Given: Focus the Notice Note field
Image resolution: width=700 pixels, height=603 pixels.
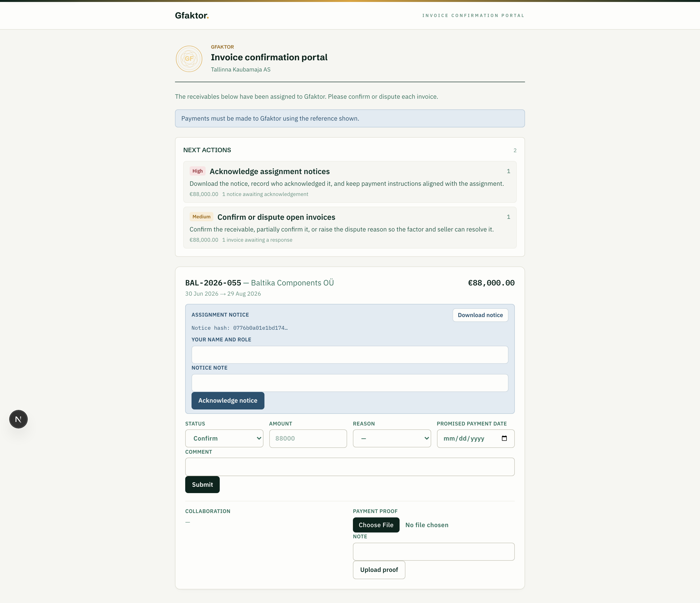Looking at the screenshot, I should (x=350, y=383).
